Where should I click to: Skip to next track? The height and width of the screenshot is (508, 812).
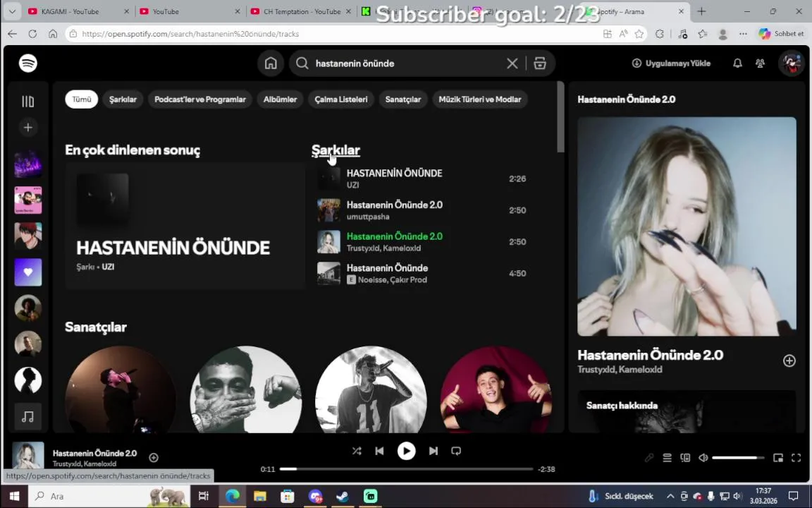[433, 451]
